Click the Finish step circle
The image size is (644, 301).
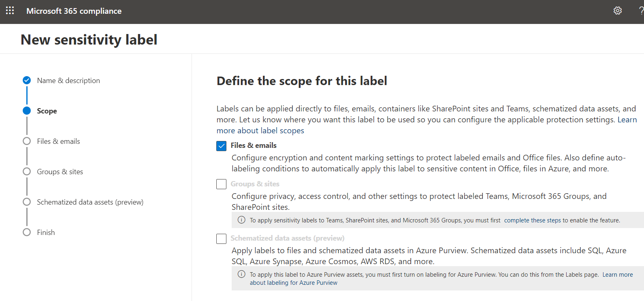coord(27,232)
